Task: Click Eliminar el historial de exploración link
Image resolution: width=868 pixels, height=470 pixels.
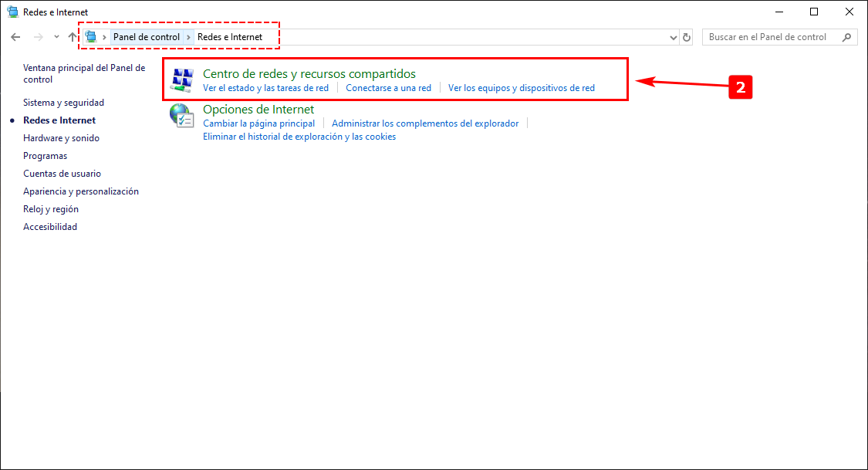Action: [x=299, y=137]
